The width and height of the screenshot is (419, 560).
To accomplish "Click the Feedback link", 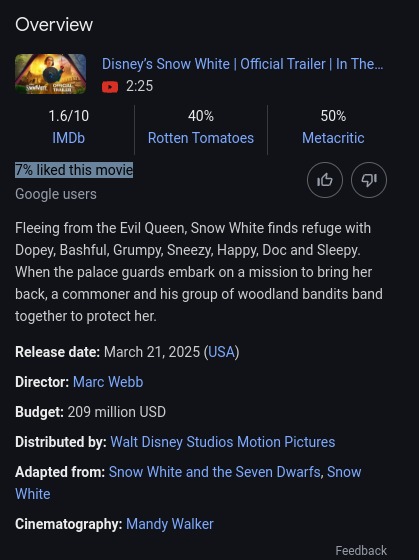I will click(361, 550).
